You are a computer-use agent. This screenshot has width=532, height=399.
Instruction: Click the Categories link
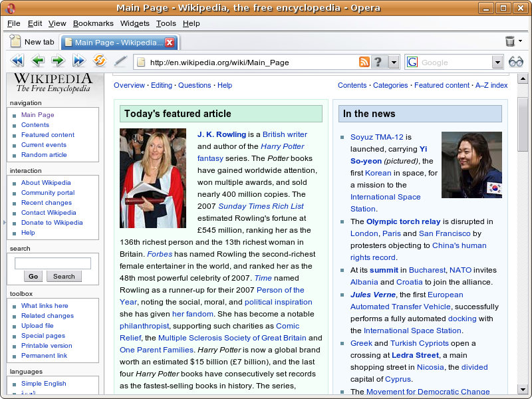390,86
